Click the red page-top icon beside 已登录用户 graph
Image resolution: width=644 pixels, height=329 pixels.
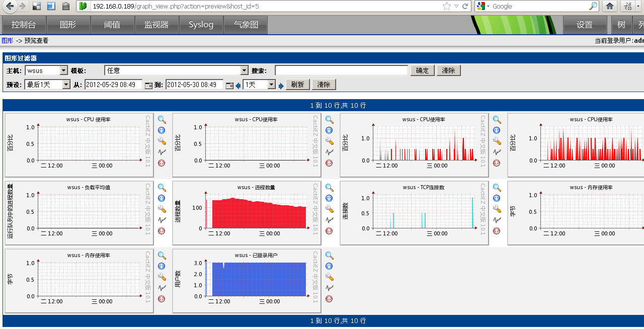(329, 299)
